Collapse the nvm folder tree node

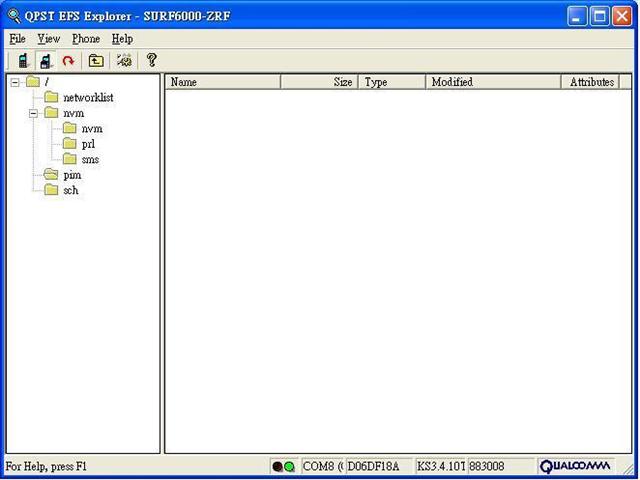click(x=33, y=113)
